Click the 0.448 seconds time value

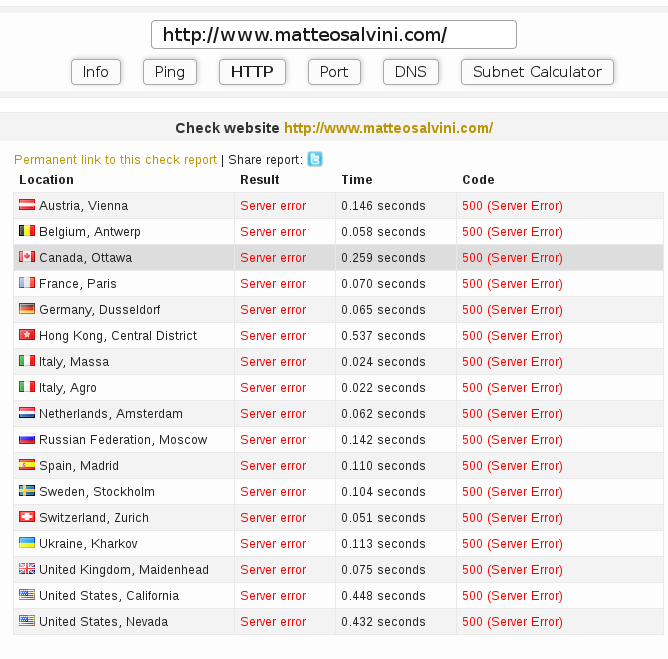(383, 596)
